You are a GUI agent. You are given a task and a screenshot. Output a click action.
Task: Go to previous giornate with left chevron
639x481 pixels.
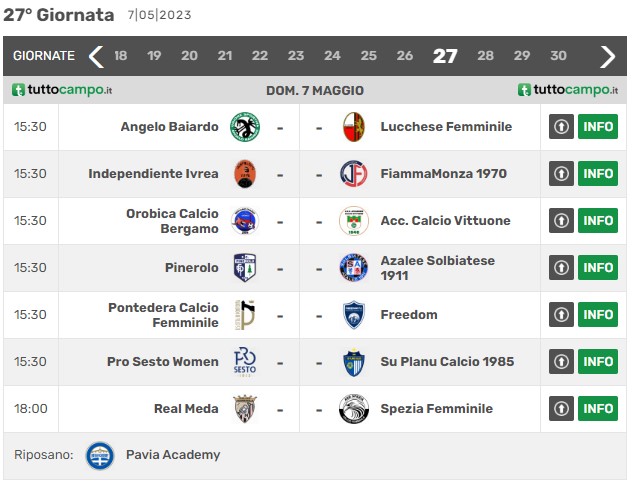click(x=96, y=56)
